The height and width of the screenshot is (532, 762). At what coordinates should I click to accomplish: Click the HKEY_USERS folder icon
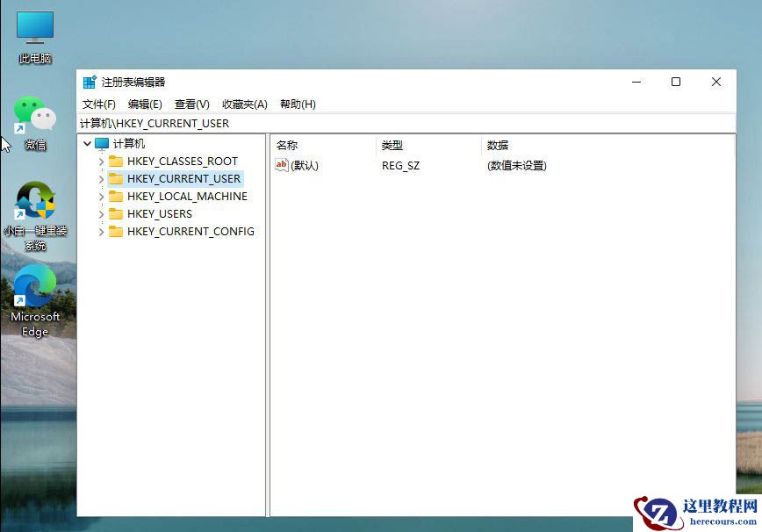tap(117, 213)
